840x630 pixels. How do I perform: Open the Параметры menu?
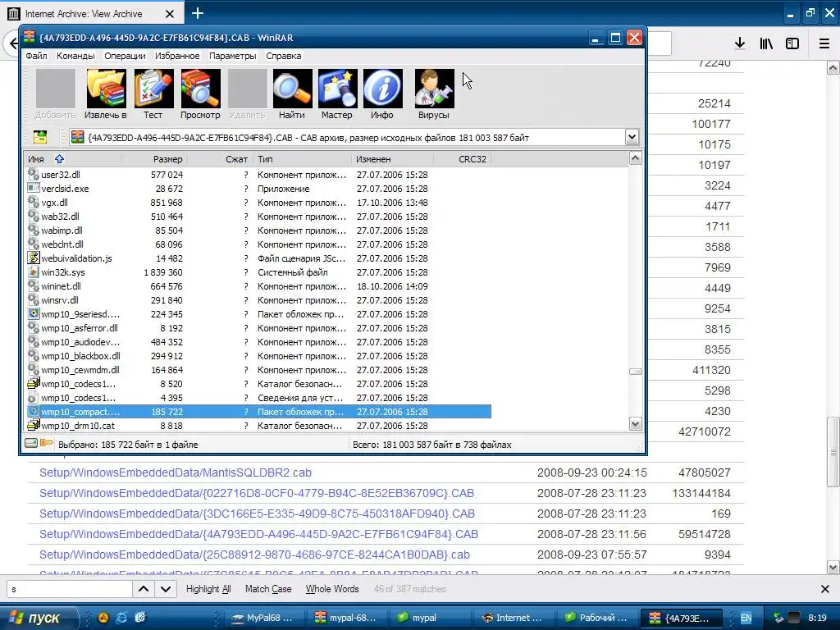232,56
